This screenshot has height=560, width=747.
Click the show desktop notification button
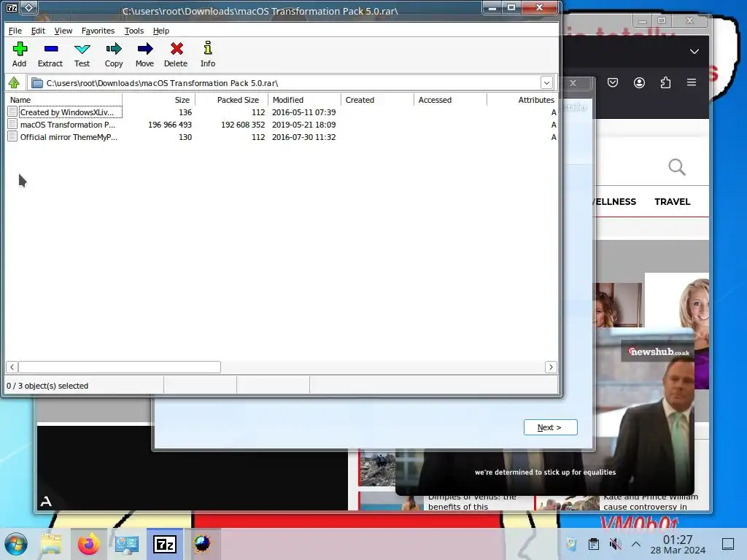[728, 544]
